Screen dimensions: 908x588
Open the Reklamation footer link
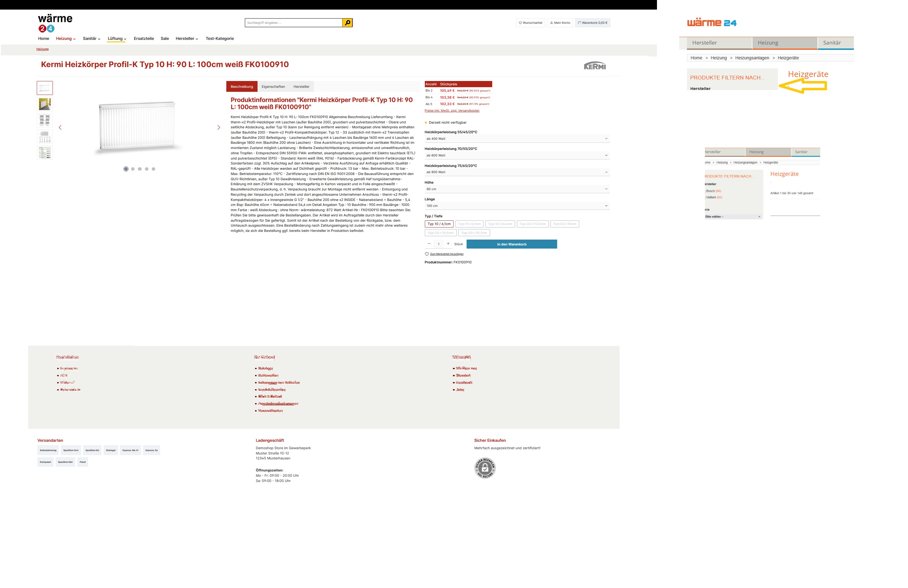(x=268, y=376)
